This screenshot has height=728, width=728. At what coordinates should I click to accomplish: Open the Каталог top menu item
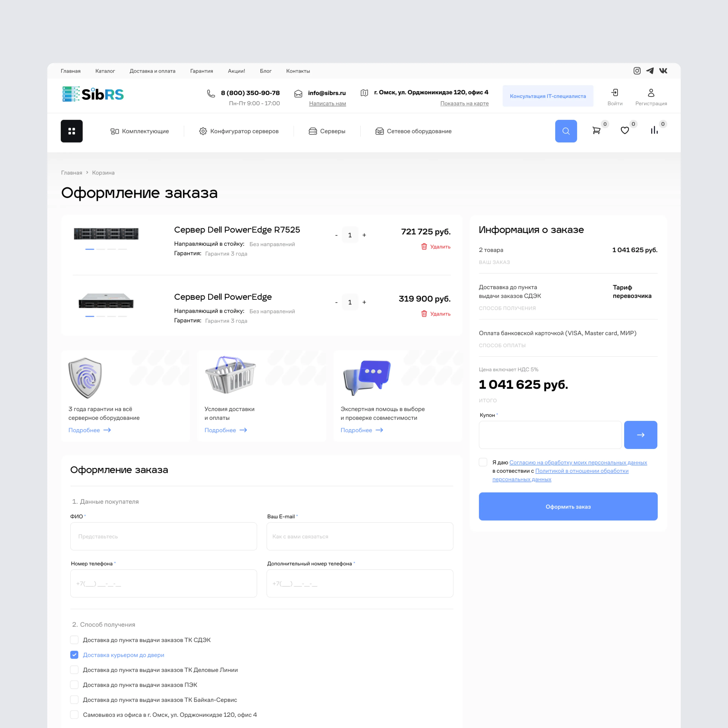[x=105, y=71]
